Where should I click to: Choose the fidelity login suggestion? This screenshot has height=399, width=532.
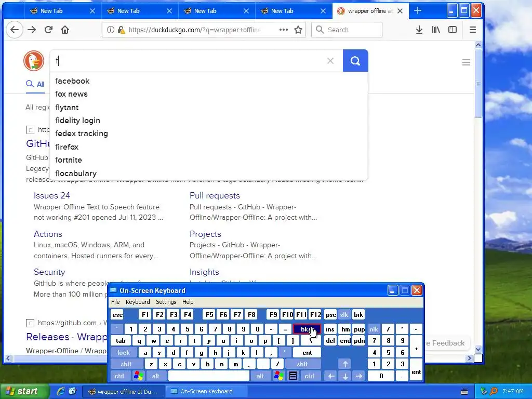click(208, 121)
